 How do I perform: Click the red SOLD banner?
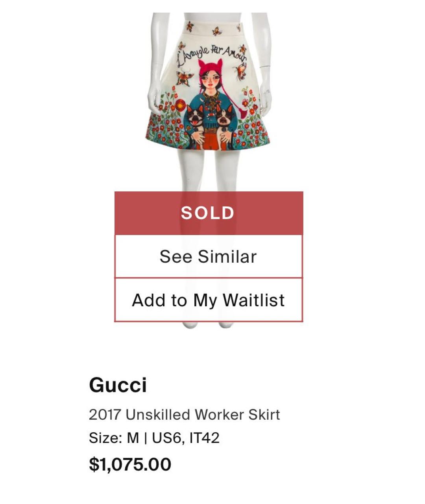point(208,213)
